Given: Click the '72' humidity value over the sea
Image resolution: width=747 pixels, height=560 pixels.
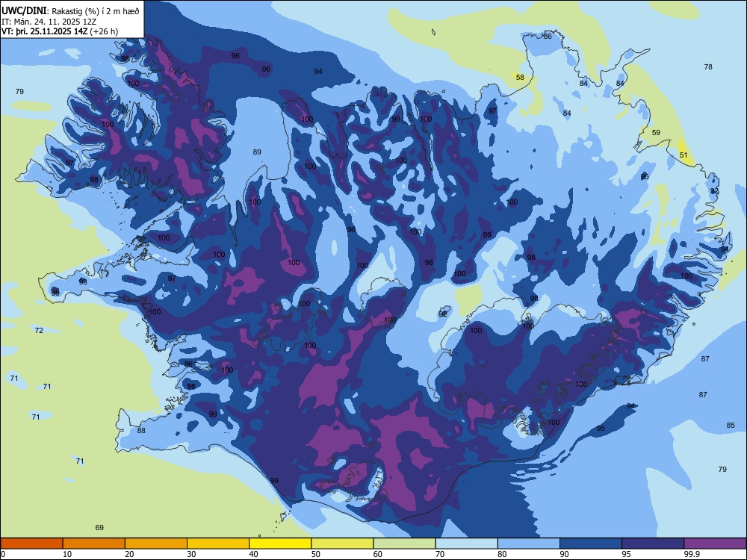Looking at the screenshot, I should point(39,330).
